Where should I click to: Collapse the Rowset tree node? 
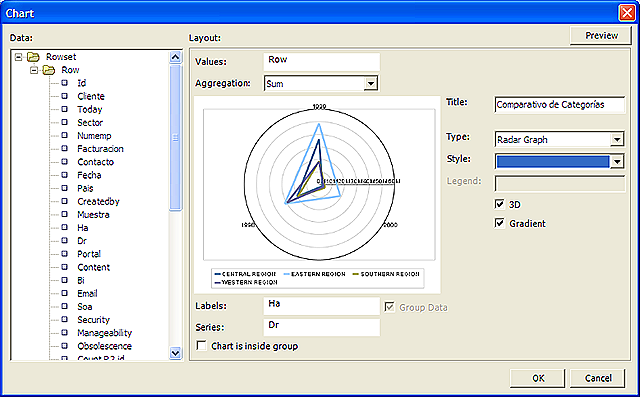tap(18, 57)
